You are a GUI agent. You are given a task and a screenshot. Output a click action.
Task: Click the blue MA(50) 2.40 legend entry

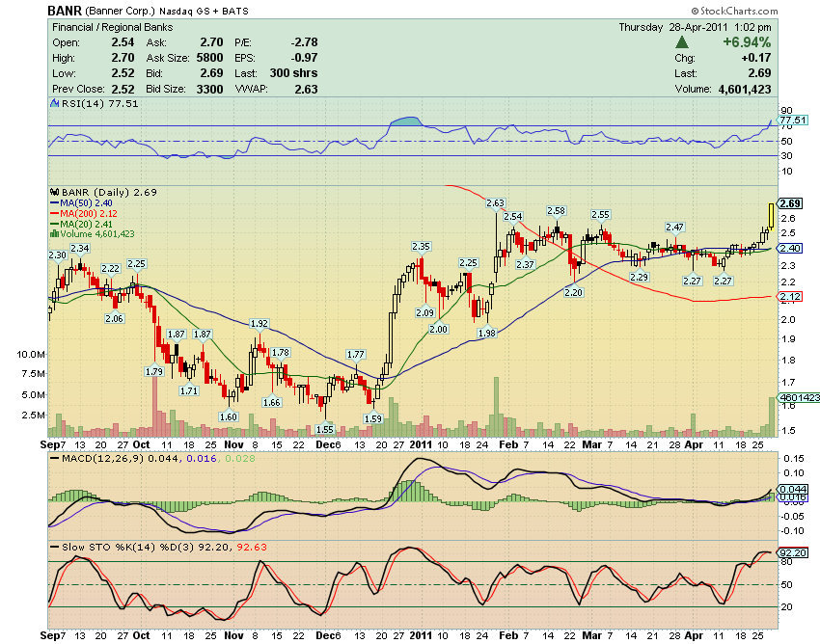[81, 202]
